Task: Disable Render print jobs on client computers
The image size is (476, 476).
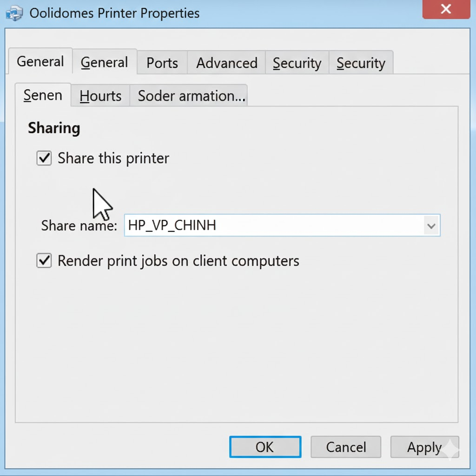Action: click(44, 261)
